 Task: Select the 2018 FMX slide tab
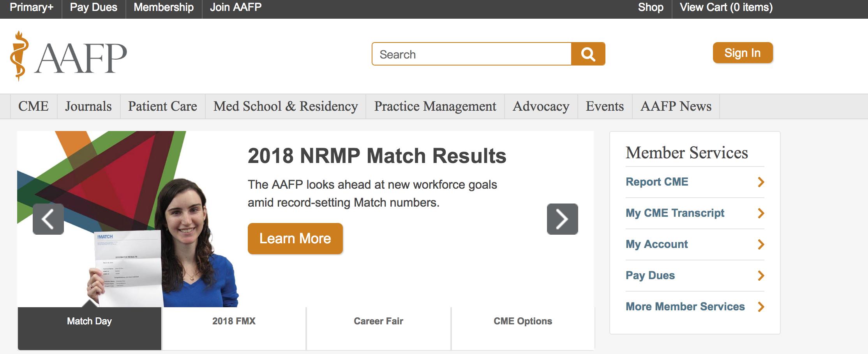234,321
